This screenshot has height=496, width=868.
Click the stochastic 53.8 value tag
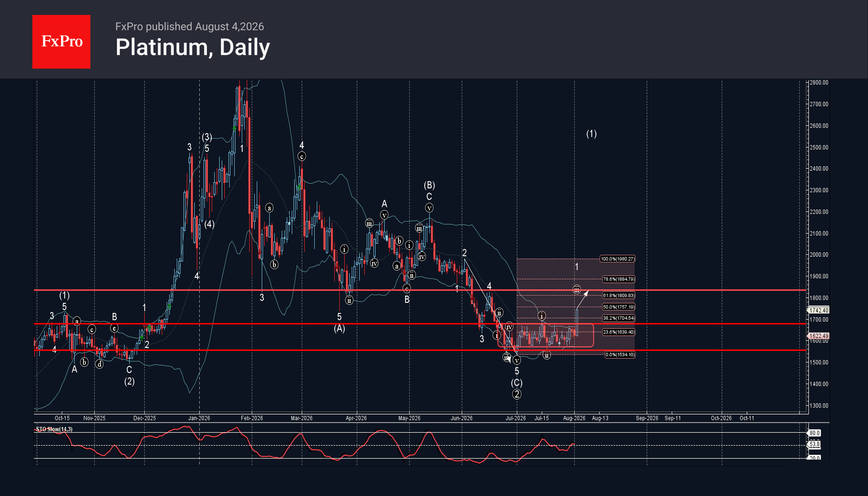click(814, 444)
